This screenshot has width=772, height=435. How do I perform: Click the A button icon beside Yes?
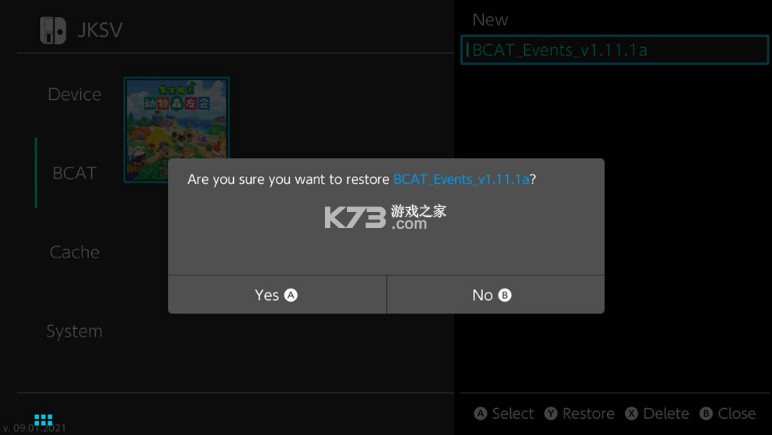pos(291,295)
